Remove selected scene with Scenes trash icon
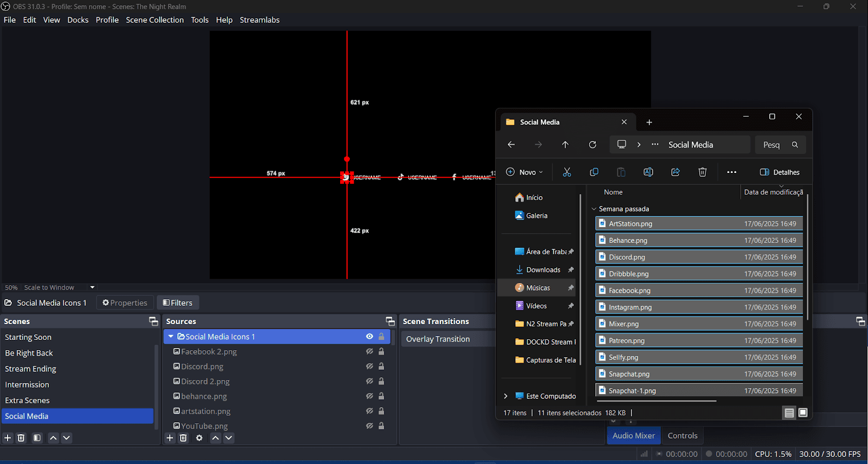 coord(21,438)
